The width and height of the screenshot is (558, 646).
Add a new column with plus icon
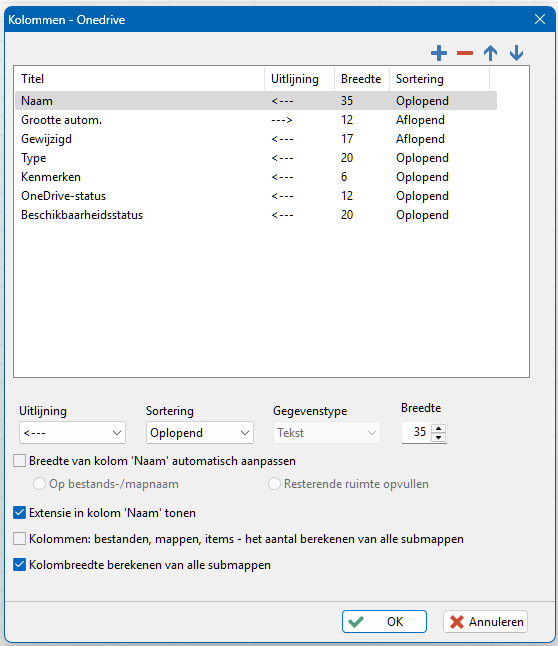click(439, 53)
